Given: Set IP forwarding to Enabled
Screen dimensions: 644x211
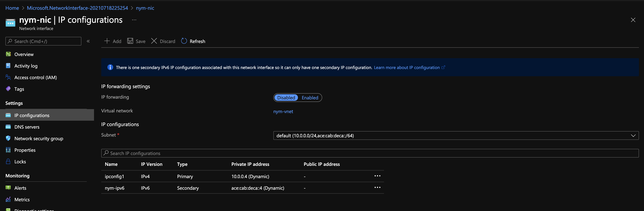Looking at the screenshot, I should tap(310, 98).
